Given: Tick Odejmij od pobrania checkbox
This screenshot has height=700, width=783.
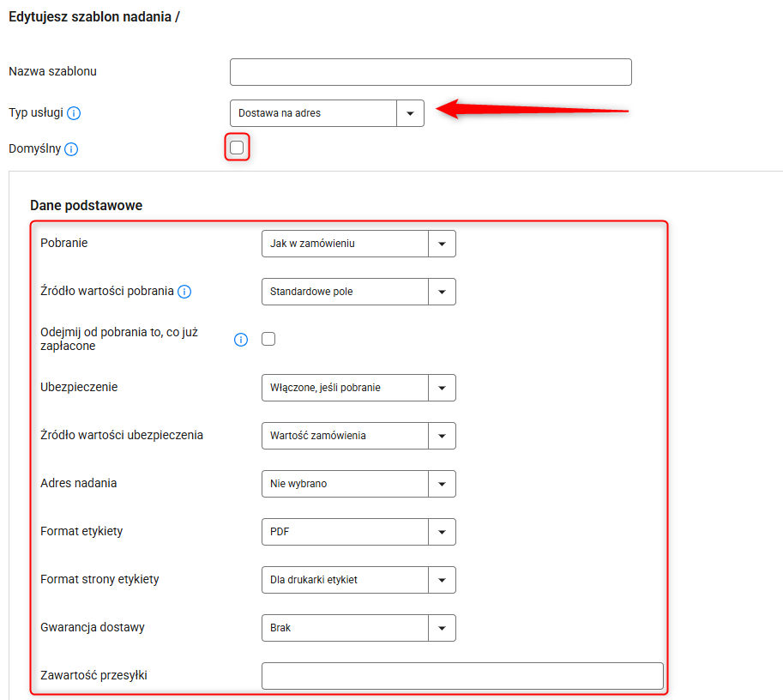Looking at the screenshot, I should [x=268, y=339].
